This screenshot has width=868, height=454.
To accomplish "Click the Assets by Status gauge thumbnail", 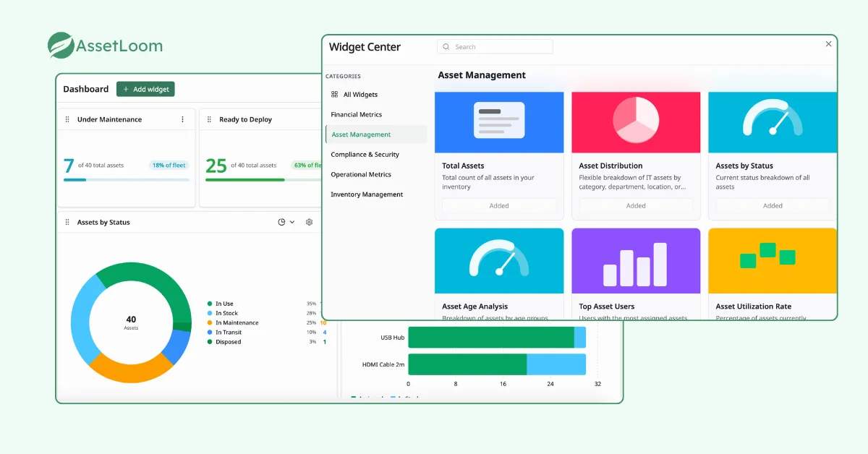I will 772,122.
